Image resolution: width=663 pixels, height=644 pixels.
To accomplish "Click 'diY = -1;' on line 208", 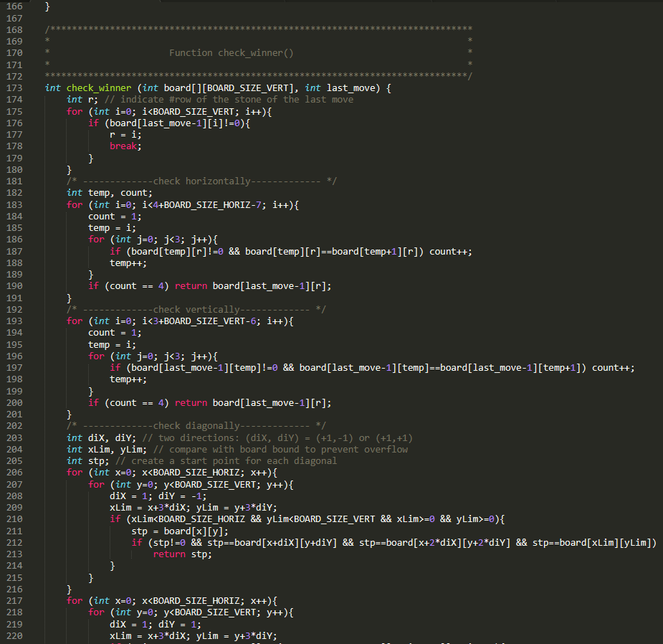I will (182, 496).
